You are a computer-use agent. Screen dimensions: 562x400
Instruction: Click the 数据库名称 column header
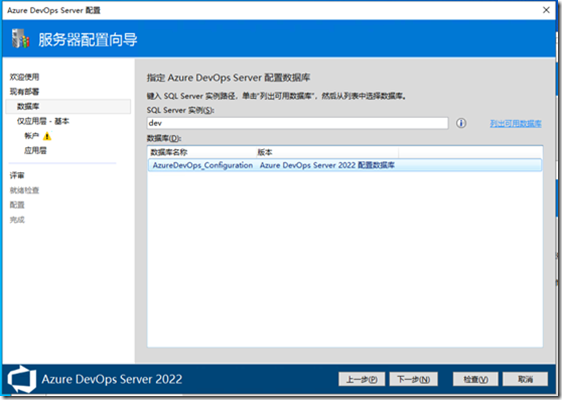tap(202, 152)
